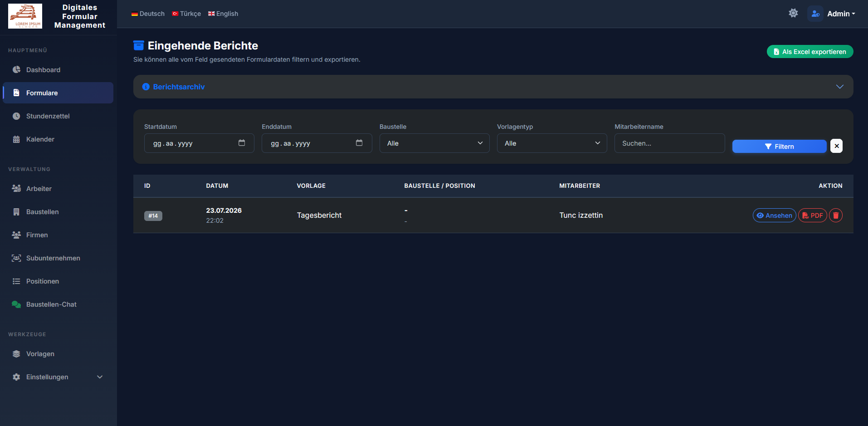The width and height of the screenshot is (868, 426).
Task: Click the MITARBEITER column header
Action: pyautogui.click(x=580, y=186)
